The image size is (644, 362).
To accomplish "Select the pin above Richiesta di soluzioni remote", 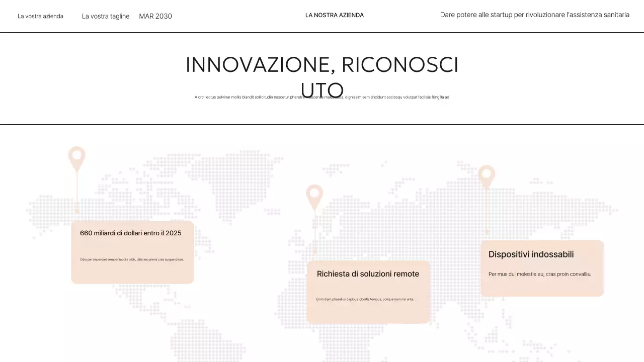I will click(314, 195).
